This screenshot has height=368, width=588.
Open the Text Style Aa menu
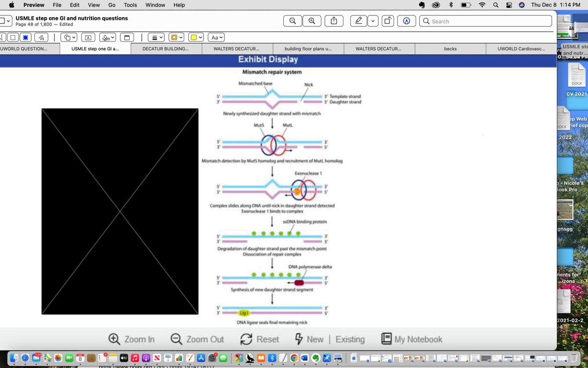pos(216,38)
